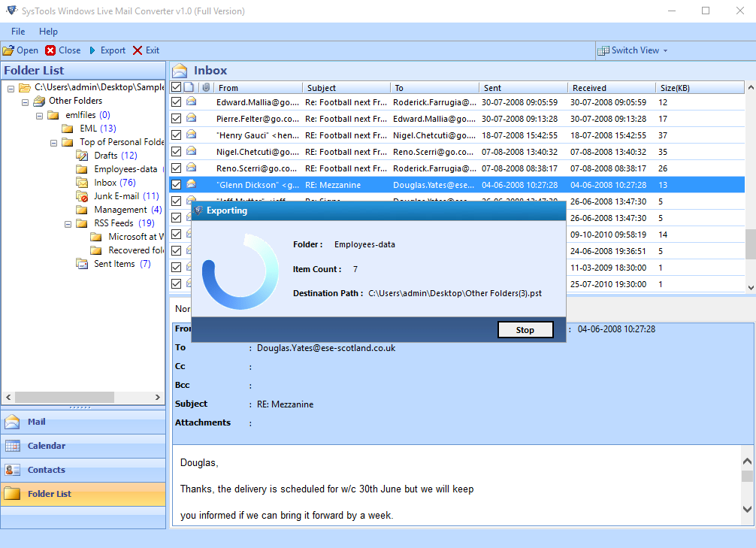Click the Other Folders stacked-folder icon

point(39,101)
